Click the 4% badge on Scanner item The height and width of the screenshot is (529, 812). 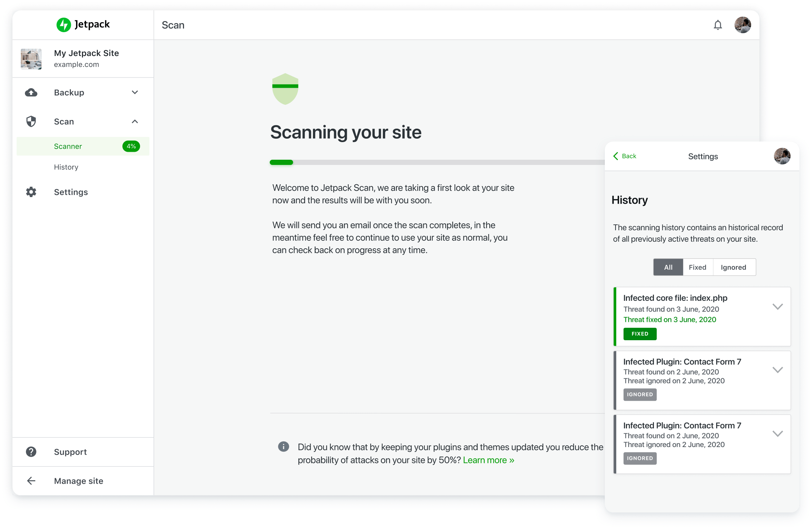click(131, 146)
